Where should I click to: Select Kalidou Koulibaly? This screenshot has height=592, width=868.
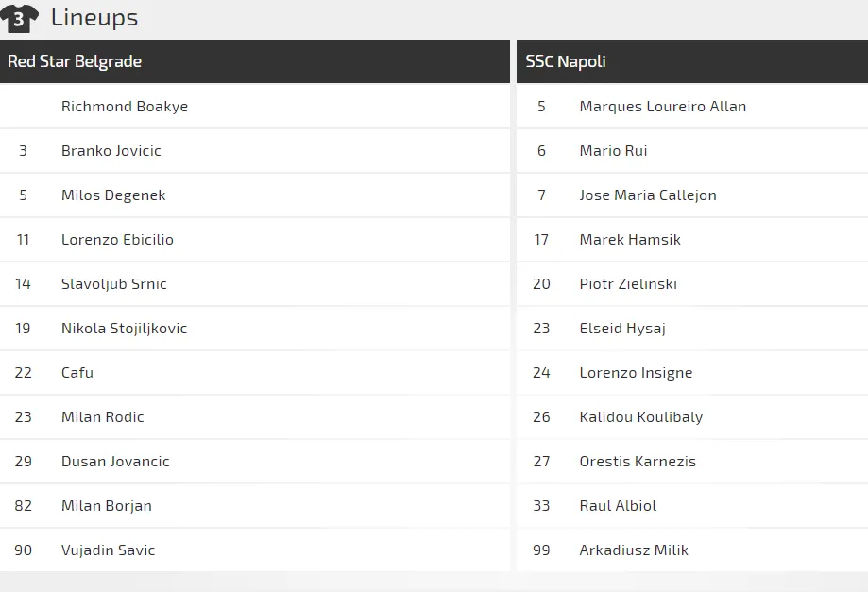pyautogui.click(x=641, y=417)
